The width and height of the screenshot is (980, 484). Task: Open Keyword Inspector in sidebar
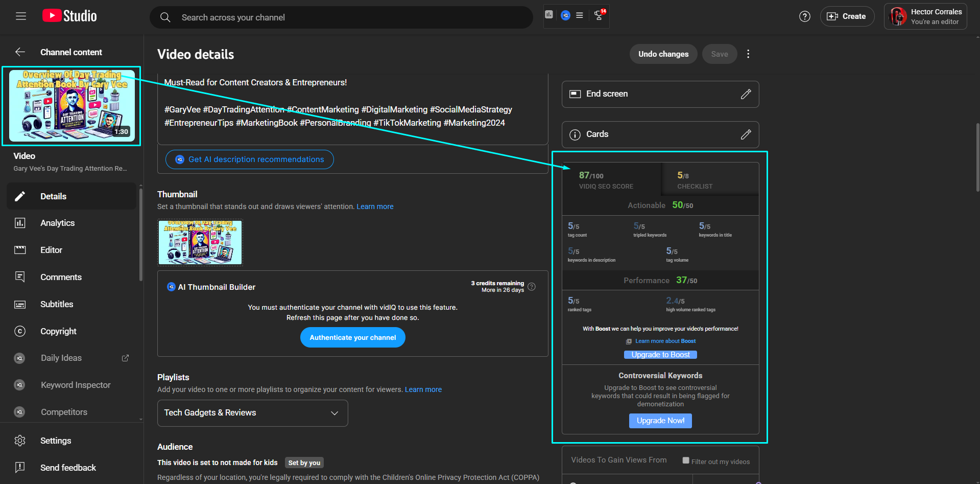coord(71,385)
